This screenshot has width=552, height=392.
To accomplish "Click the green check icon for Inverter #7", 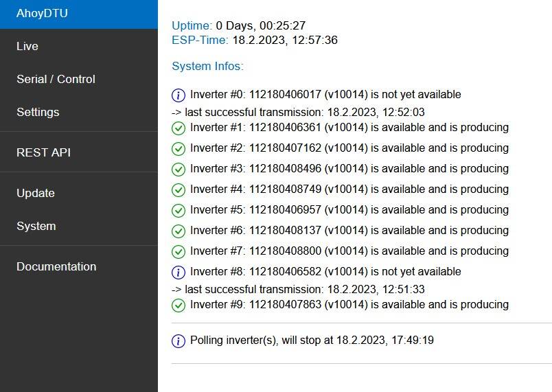I will pyautogui.click(x=179, y=251).
